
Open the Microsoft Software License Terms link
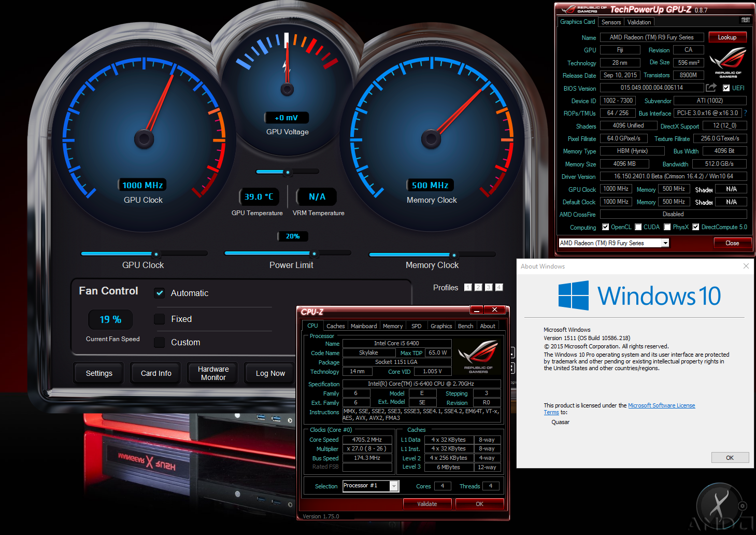tap(619, 409)
